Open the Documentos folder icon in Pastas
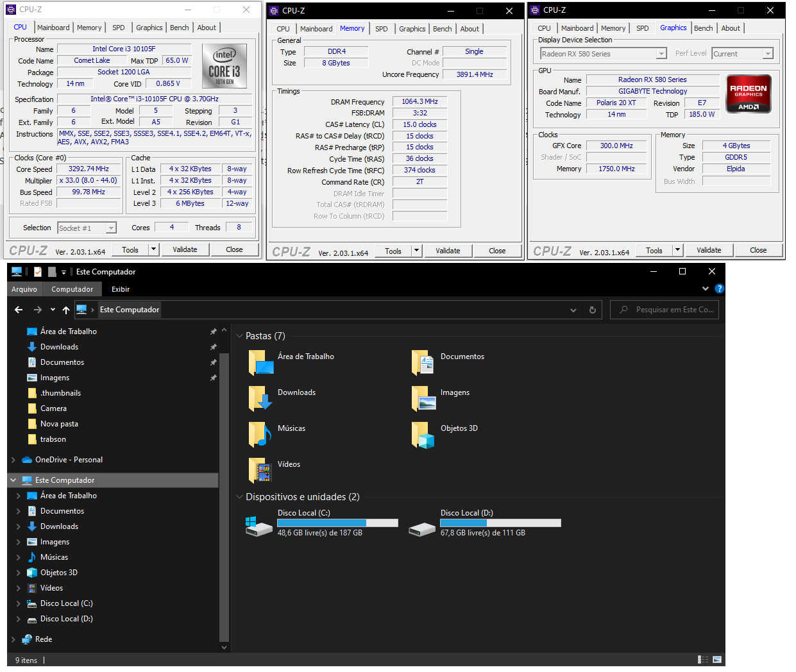Viewport: 796px width, 672px height. pyautogui.click(x=424, y=362)
